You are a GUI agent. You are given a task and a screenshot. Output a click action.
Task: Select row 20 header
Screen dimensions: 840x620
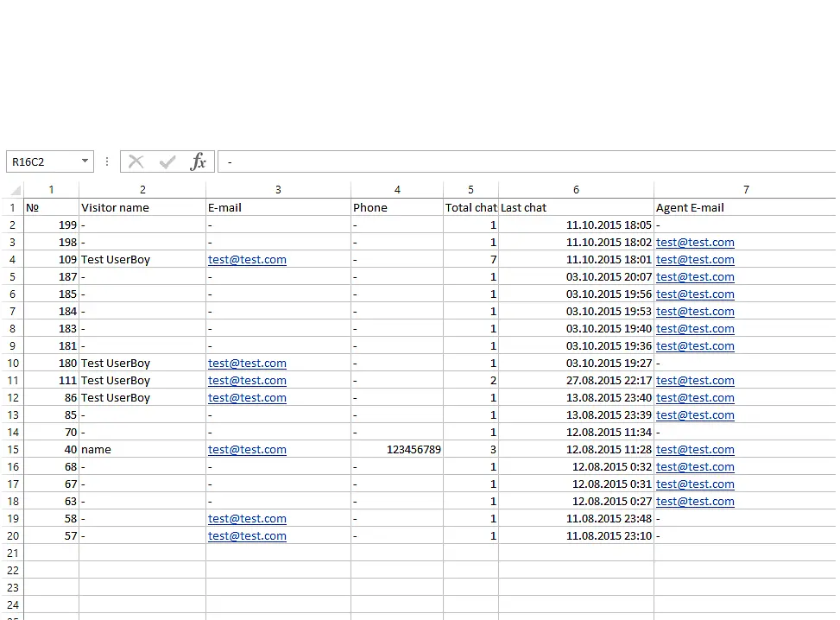point(13,536)
